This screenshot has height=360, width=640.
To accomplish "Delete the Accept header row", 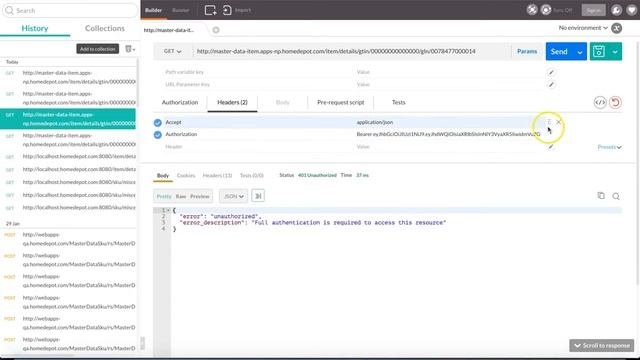I will pos(559,122).
